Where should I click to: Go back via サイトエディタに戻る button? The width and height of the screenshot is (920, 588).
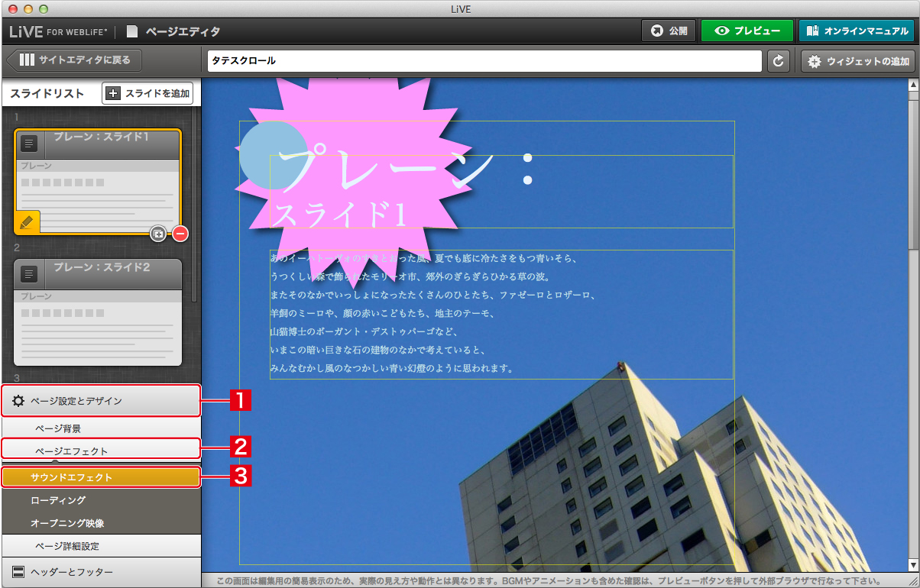tap(73, 60)
